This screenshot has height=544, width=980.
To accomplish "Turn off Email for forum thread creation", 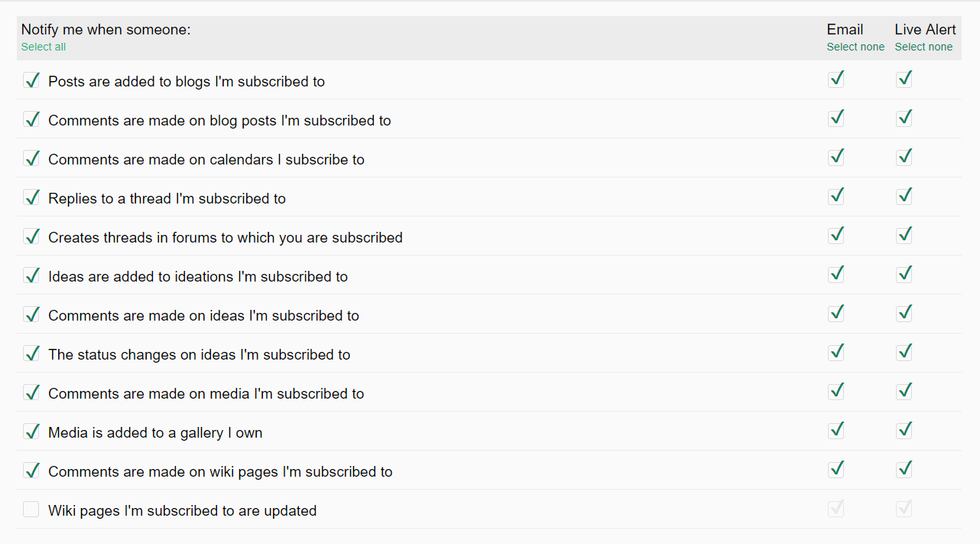I will (x=836, y=235).
